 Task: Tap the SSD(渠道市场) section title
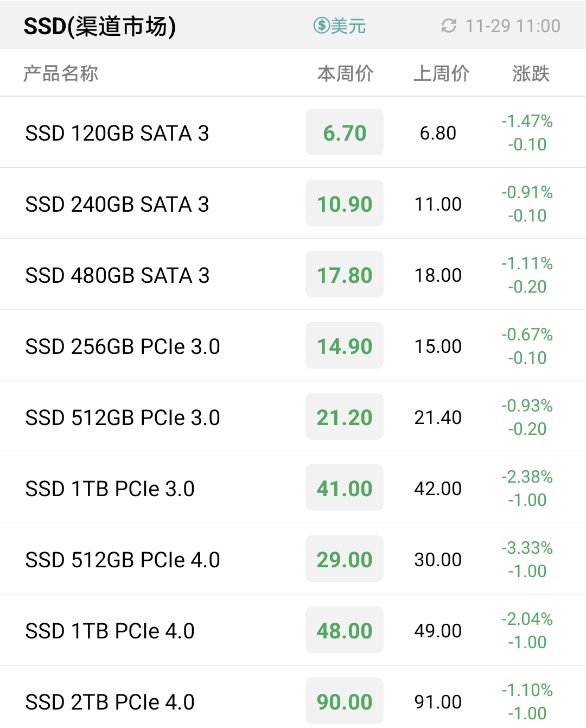click(100, 26)
